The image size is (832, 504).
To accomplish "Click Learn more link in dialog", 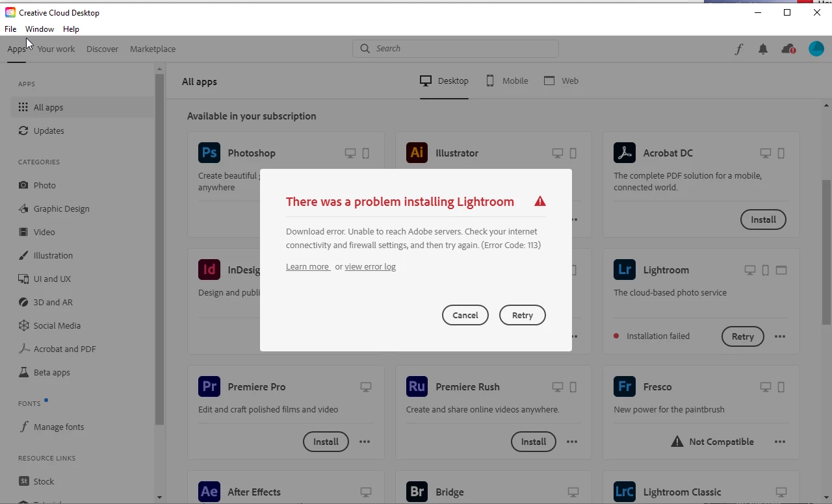I will tap(307, 266).
